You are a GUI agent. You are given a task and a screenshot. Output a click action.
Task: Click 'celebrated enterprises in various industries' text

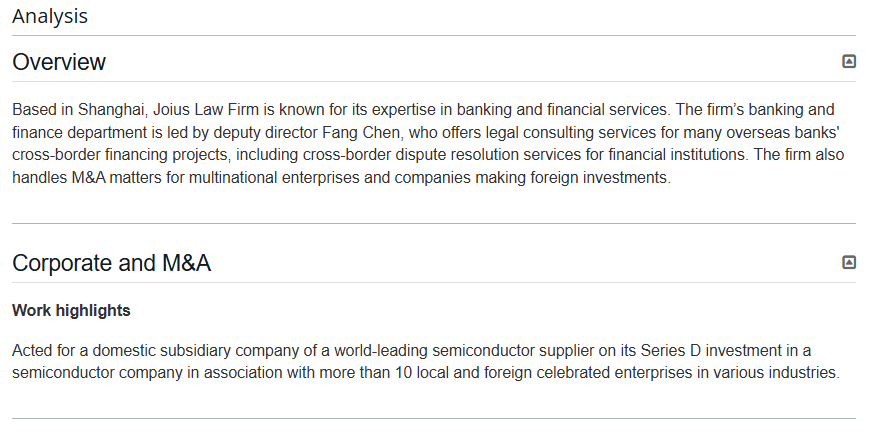(687, 373)
